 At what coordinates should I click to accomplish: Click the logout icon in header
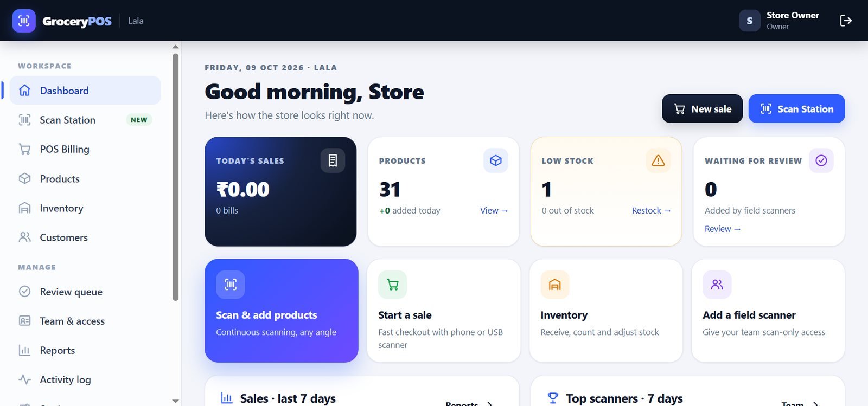point(846,21)
